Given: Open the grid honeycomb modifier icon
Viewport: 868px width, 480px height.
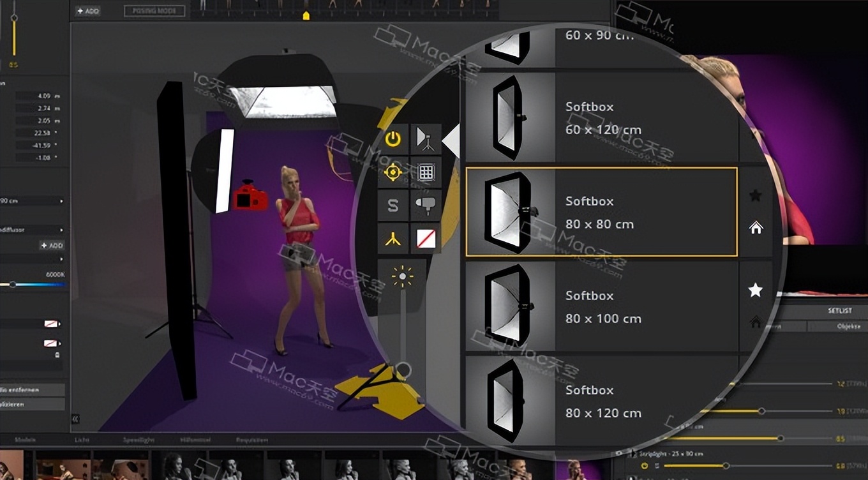Looking at the screenshot, I should click(x=426, y=172).
